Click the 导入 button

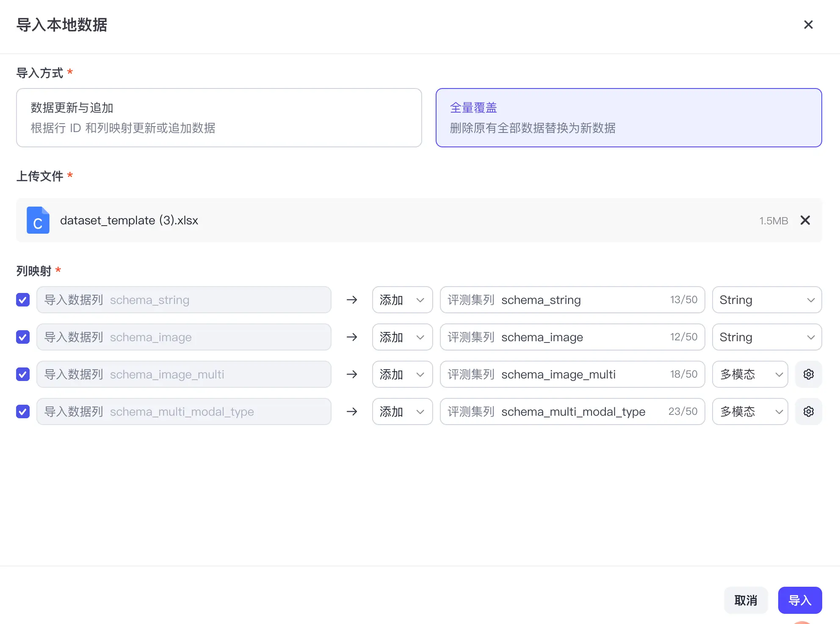(800, 600)
